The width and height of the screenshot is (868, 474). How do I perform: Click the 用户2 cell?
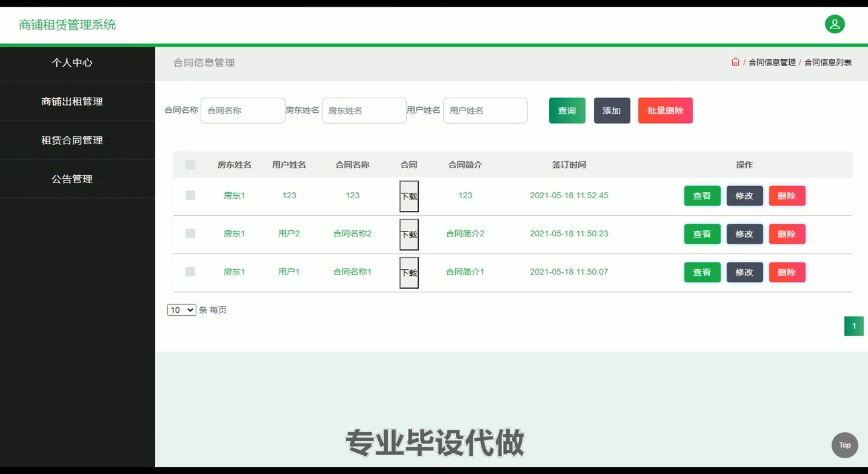tap(289, 233)
